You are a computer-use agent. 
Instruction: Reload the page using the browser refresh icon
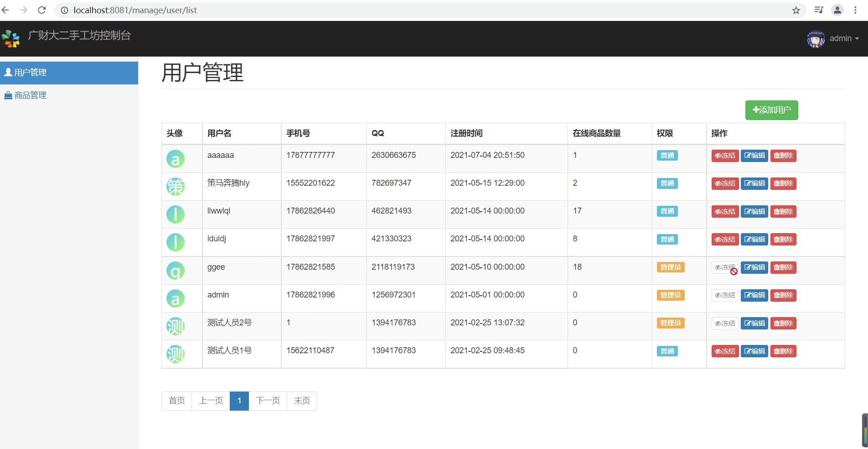click(x=41, y=10)
